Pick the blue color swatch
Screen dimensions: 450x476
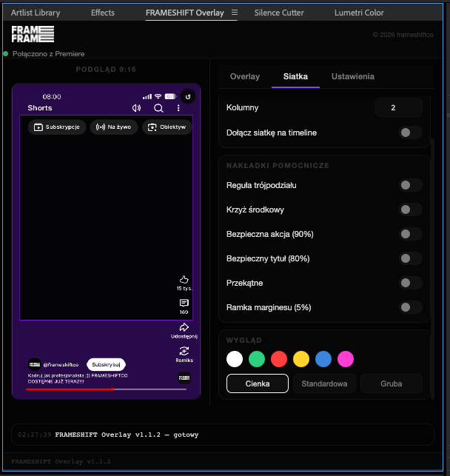click(323, 359)
